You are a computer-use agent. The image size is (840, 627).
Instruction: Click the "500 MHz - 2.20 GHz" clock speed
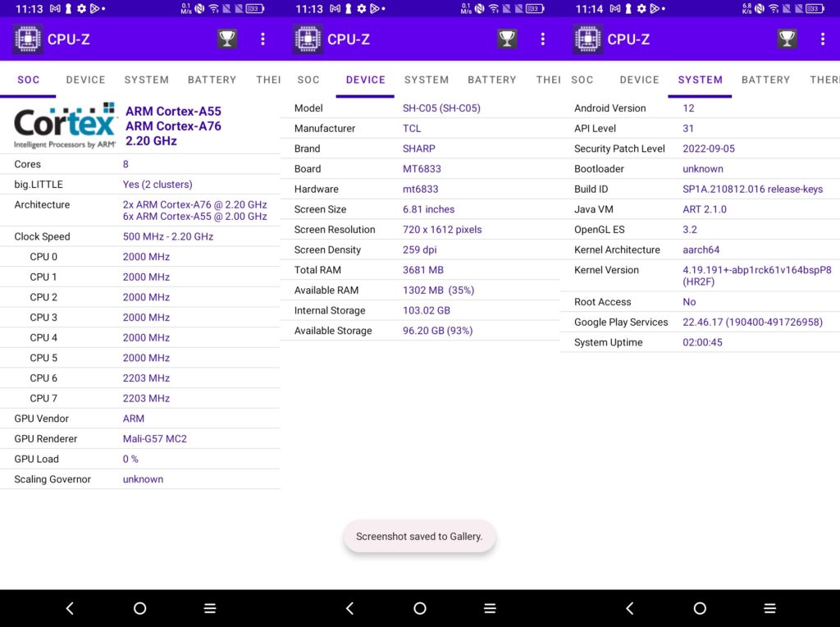pyautogui.click(x=168, y=236)
